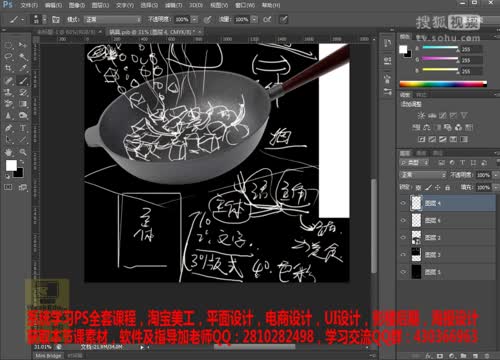Open the 文件 menu

click(29, 5)
